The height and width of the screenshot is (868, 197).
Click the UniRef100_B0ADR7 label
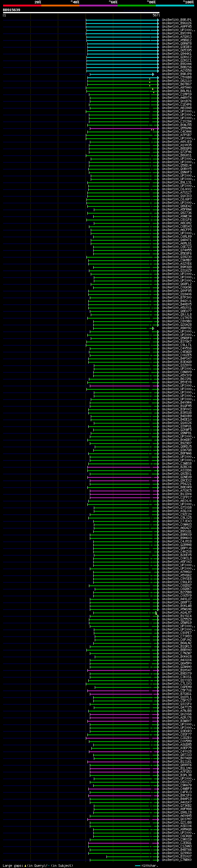pos(176,440)
